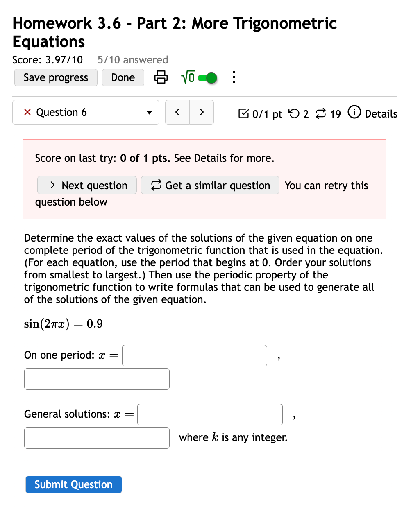Open Details for this question
Viewport: 420px width, 509px height.
click(x=380, y=114)
